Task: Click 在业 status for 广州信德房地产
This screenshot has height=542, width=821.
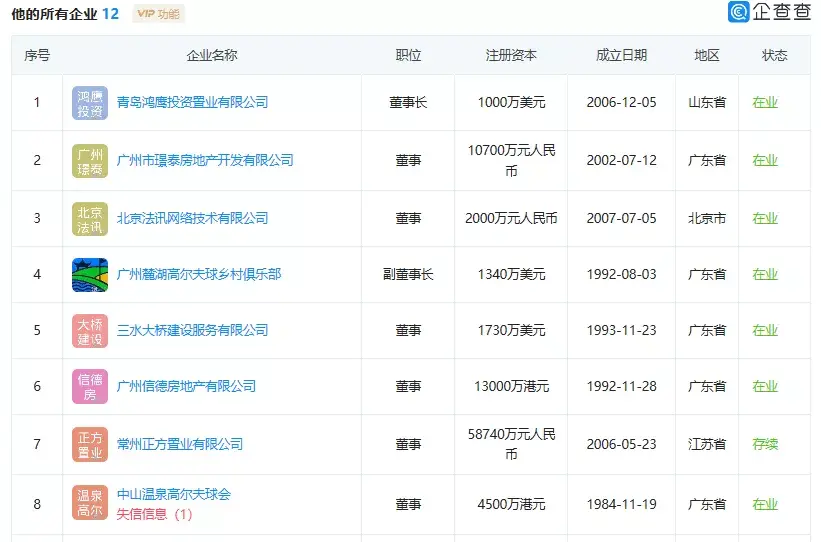Action: point(765,386)
